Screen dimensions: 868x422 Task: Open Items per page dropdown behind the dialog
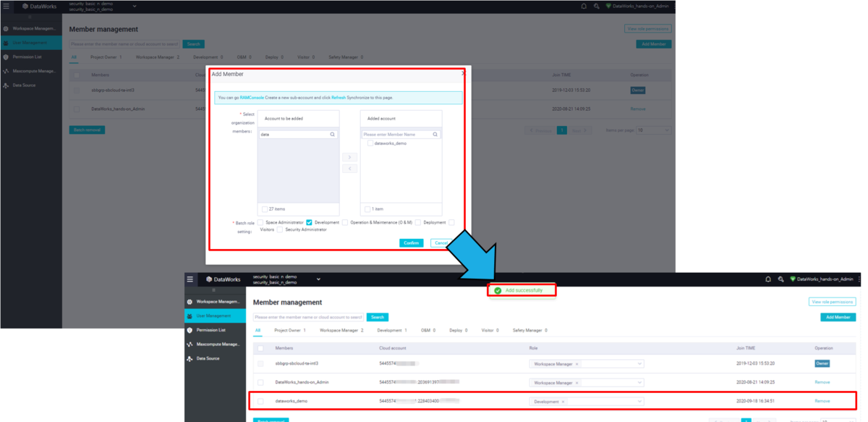point(652,130)
